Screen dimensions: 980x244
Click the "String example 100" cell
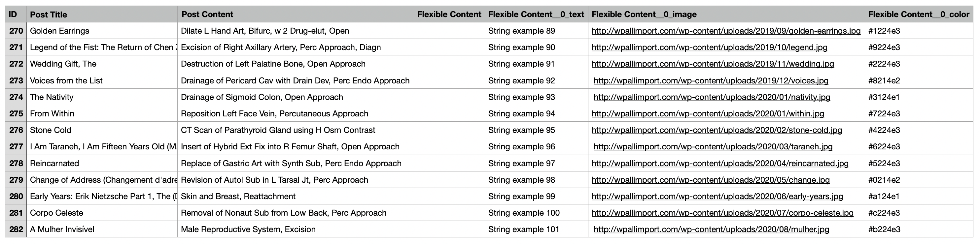point(523,213)
